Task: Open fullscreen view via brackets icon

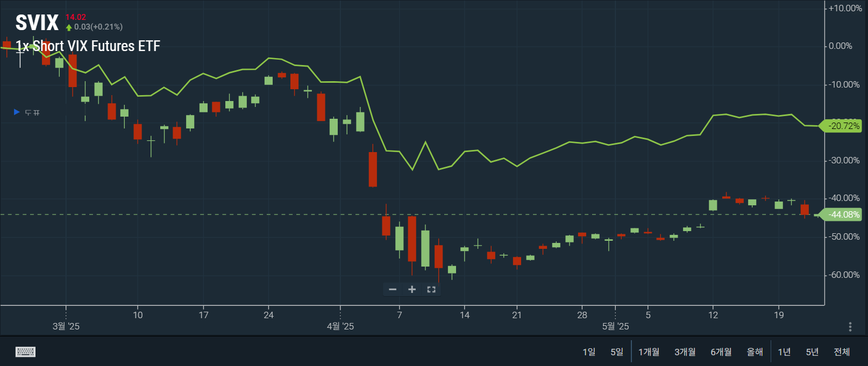Action: (431, 289)
